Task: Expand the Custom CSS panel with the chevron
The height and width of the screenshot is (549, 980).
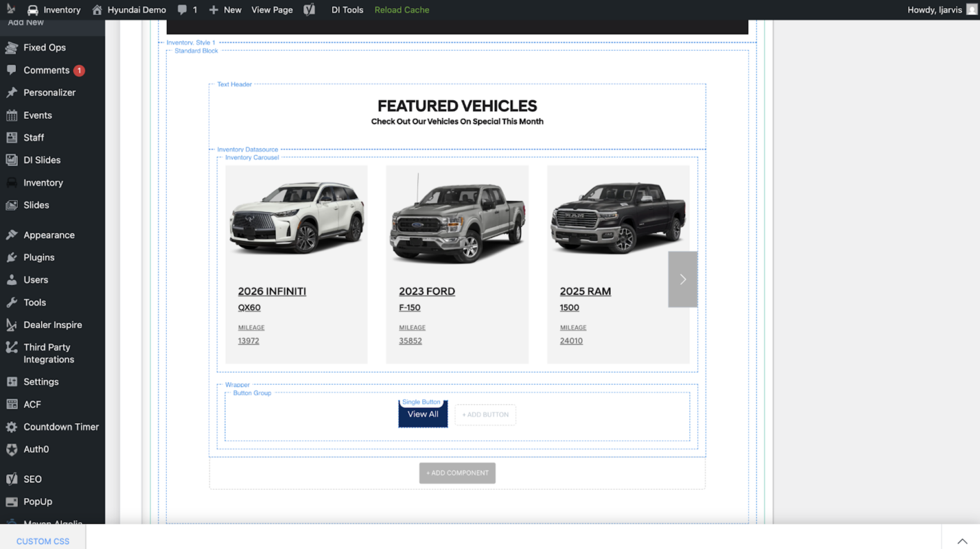Action: tap(962, 541)
